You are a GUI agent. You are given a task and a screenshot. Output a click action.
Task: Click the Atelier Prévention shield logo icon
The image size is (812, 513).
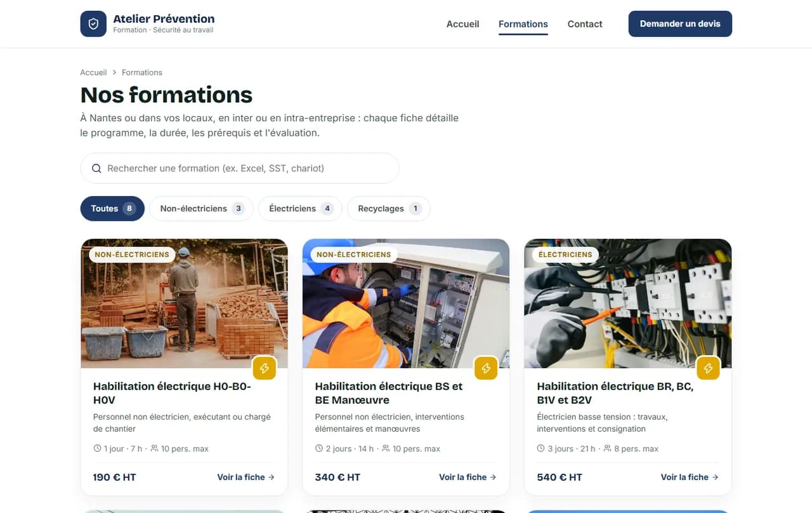93,24
